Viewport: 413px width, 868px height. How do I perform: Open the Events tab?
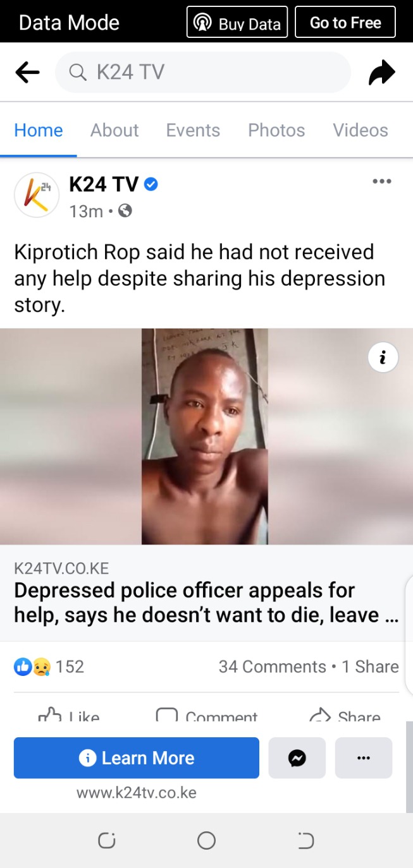coord(193,130)
